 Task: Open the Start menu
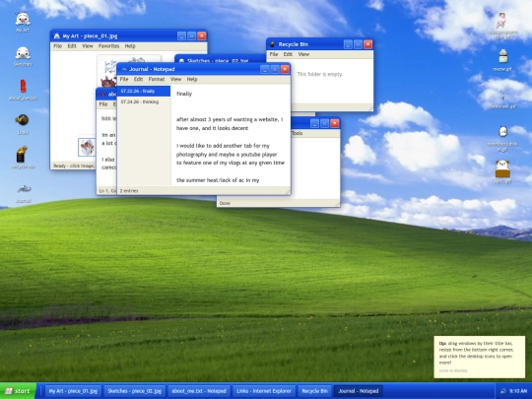tap(18, 391)
